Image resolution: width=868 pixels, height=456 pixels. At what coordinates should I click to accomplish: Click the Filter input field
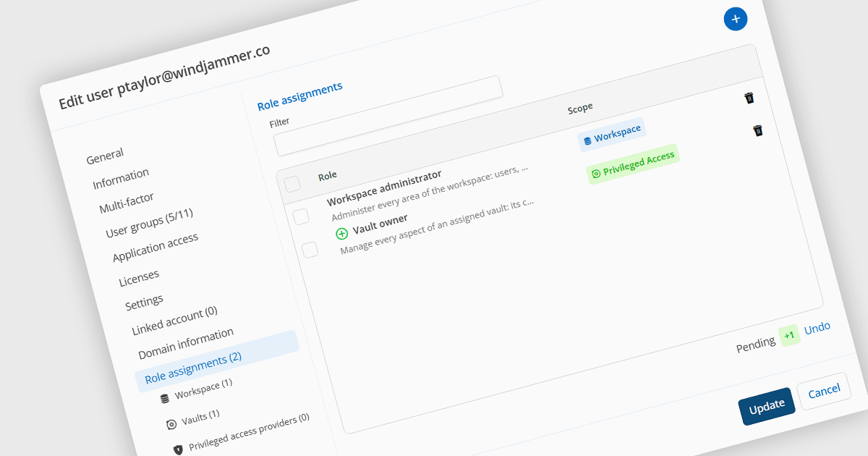click(388, 115)
